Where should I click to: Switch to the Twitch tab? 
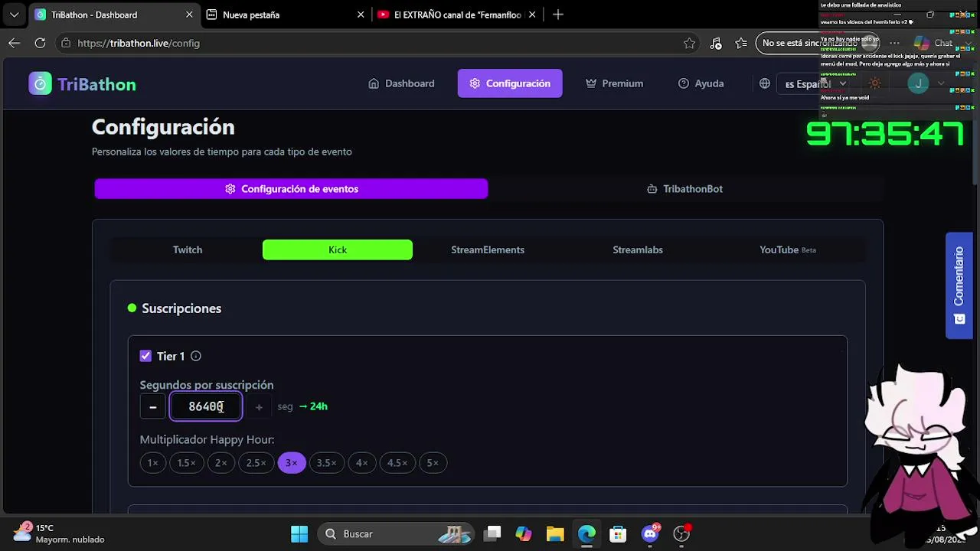click(188, 249)
